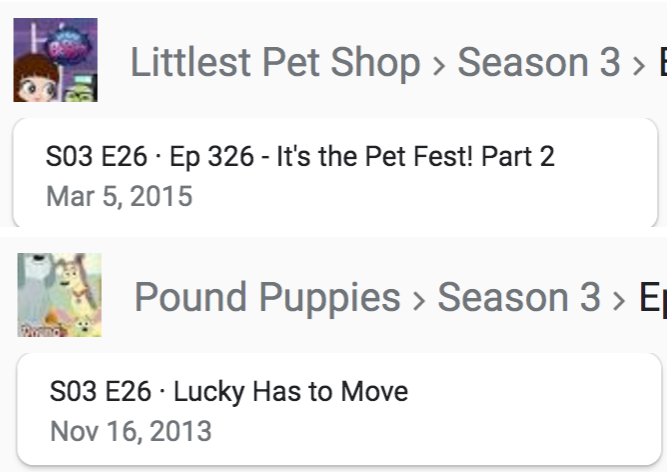
Task: Select Season 3 in Littlest Pet Shop breadcrumb
Action: [539, 63]
